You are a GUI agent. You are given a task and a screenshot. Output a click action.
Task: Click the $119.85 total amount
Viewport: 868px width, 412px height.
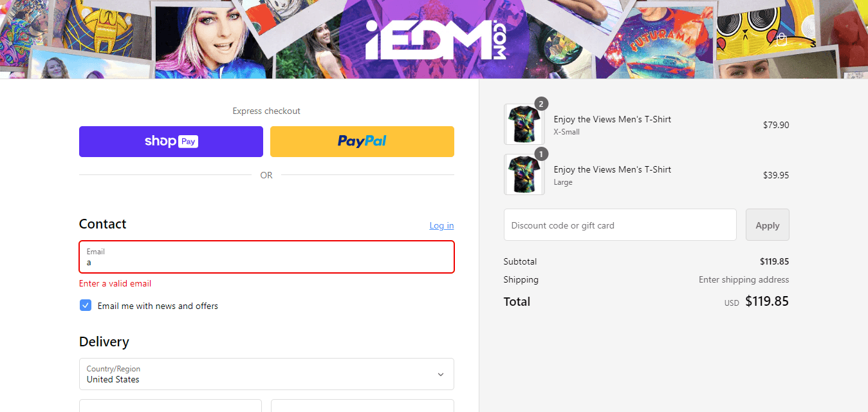tap(766, 301)
